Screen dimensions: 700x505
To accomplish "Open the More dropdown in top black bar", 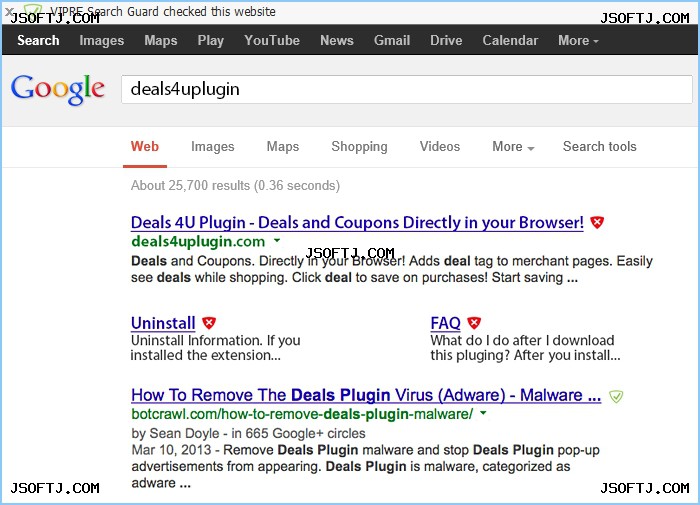I will (578, 40).
